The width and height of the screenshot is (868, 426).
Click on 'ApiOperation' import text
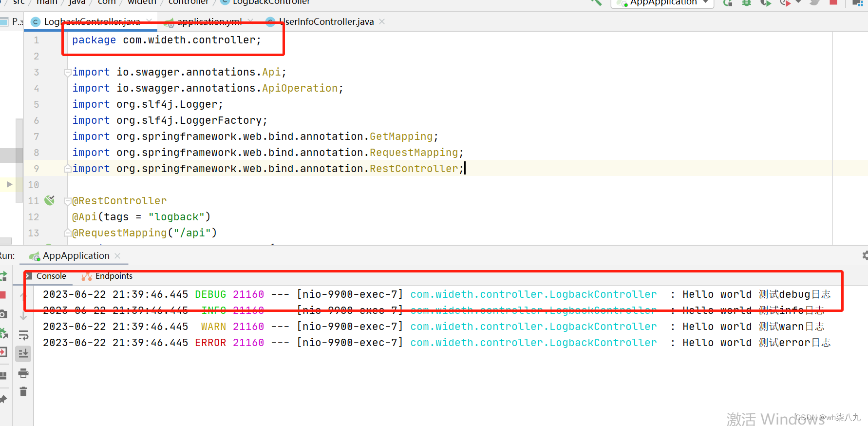(300, 88)
